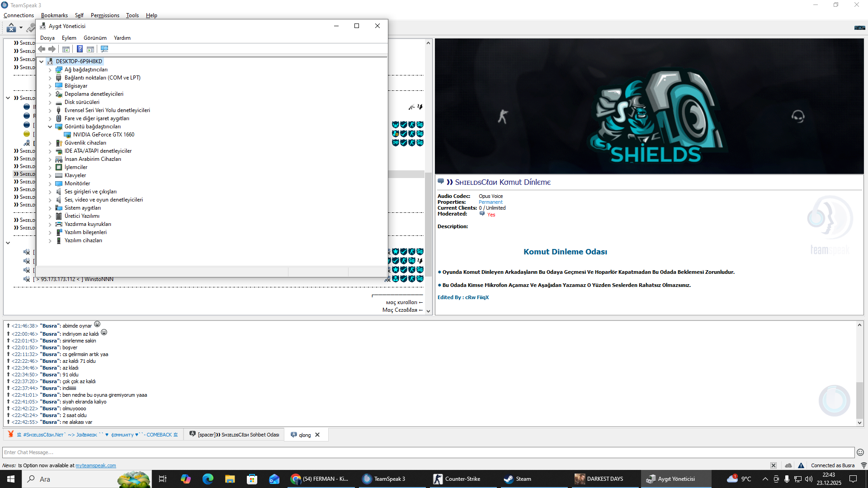Select NVIDIA GeForce GTX 1660 device
The image size is (868, 488).
[x=104, y=135]
